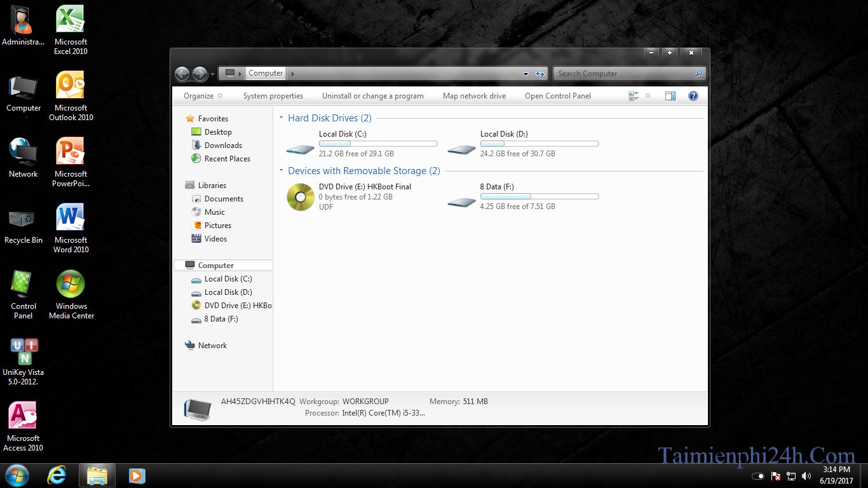
Task: Click Uninstall or change a program
Action: pyautogui.click(x=373, y=96)
